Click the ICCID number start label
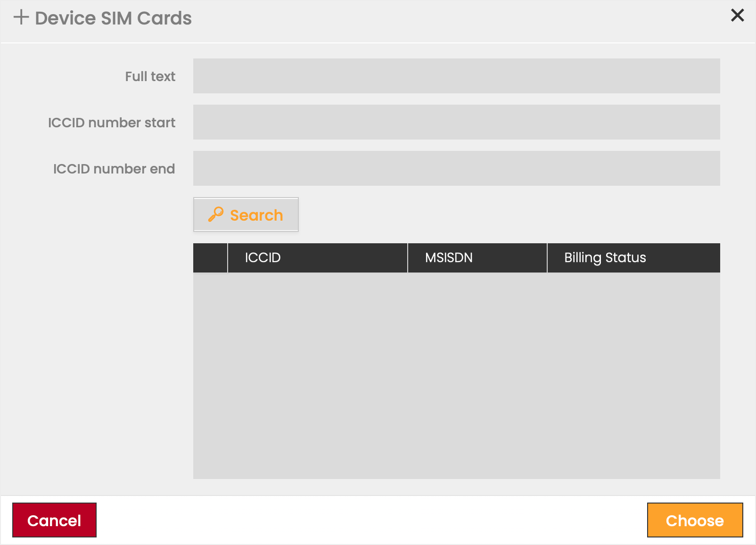Screen dimensions: 756x545 [x=112, y=123]
